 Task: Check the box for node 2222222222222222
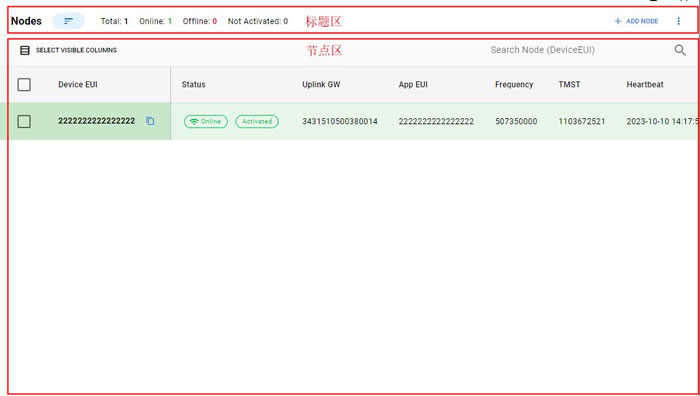click(x=24, y=121)
